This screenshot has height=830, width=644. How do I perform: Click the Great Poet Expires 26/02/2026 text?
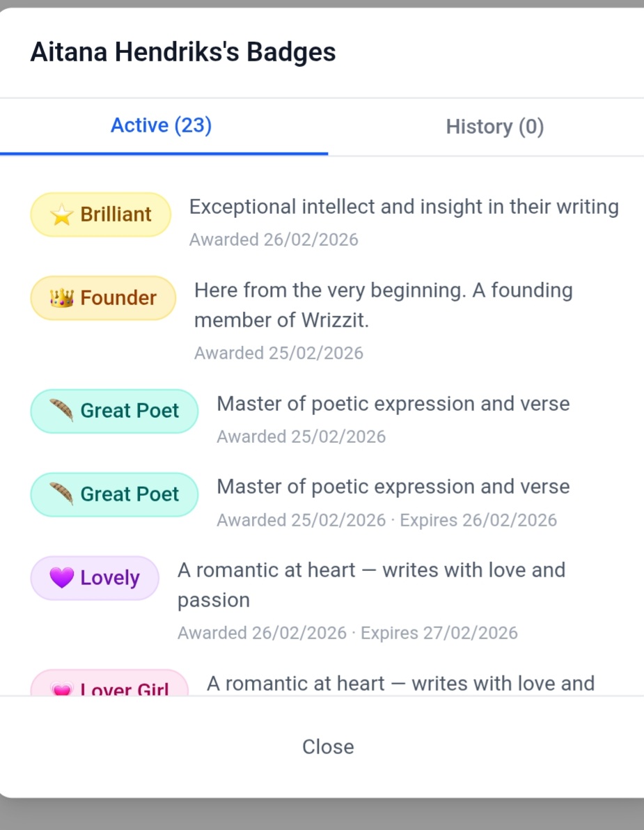point(478,520)
